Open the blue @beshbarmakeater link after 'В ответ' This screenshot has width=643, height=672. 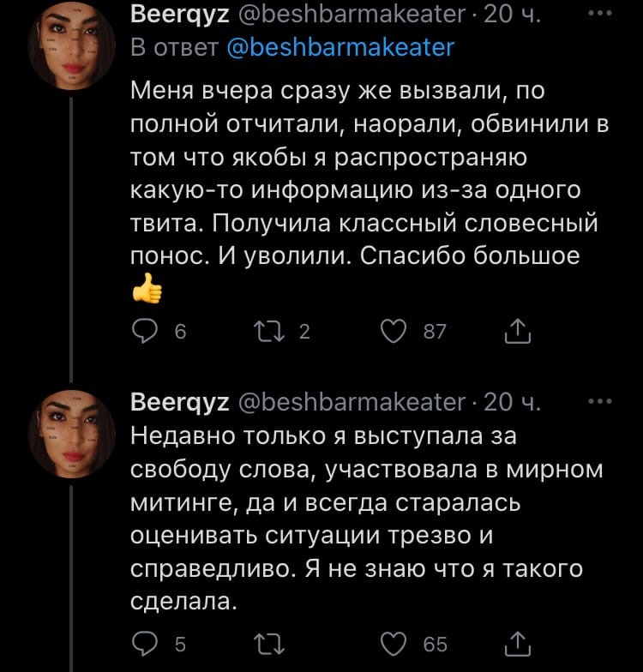pyautogui.click(x=341, y=47)
